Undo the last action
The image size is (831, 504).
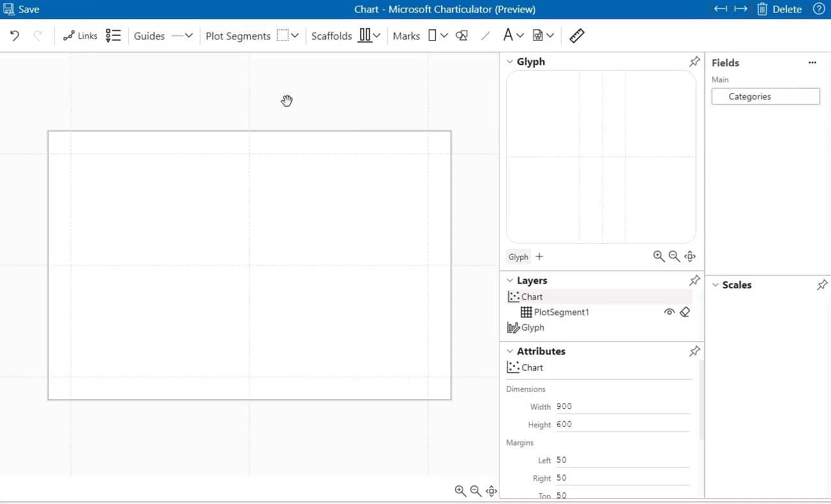point(15,36)
